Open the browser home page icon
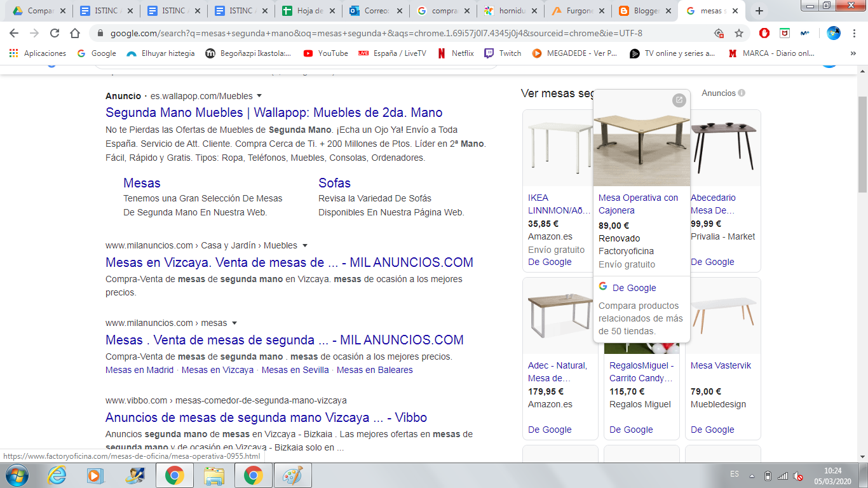Screen dimensions: 868x488 75,33
